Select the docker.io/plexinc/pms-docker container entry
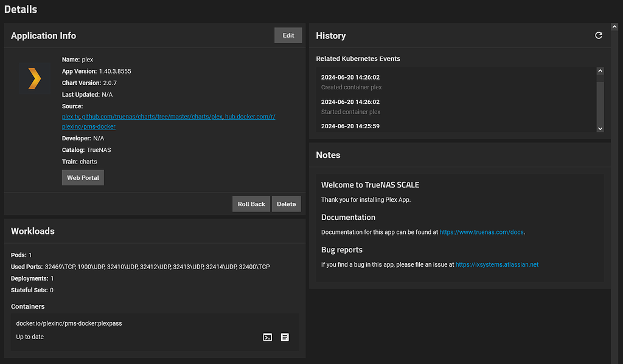 click(x=68, y=323)
